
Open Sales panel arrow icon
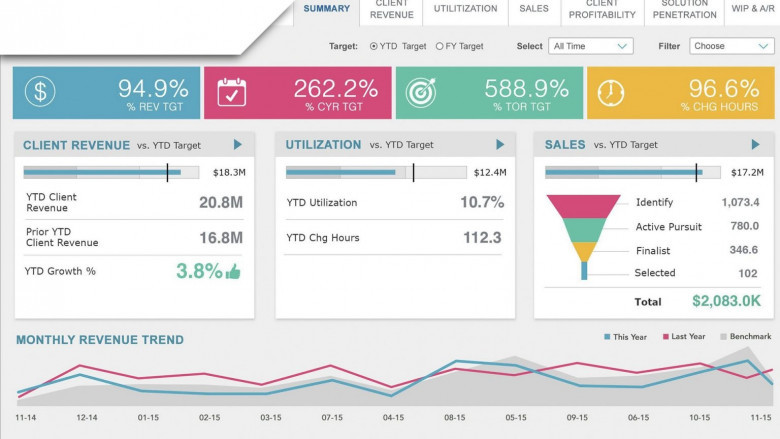(755, 145)
